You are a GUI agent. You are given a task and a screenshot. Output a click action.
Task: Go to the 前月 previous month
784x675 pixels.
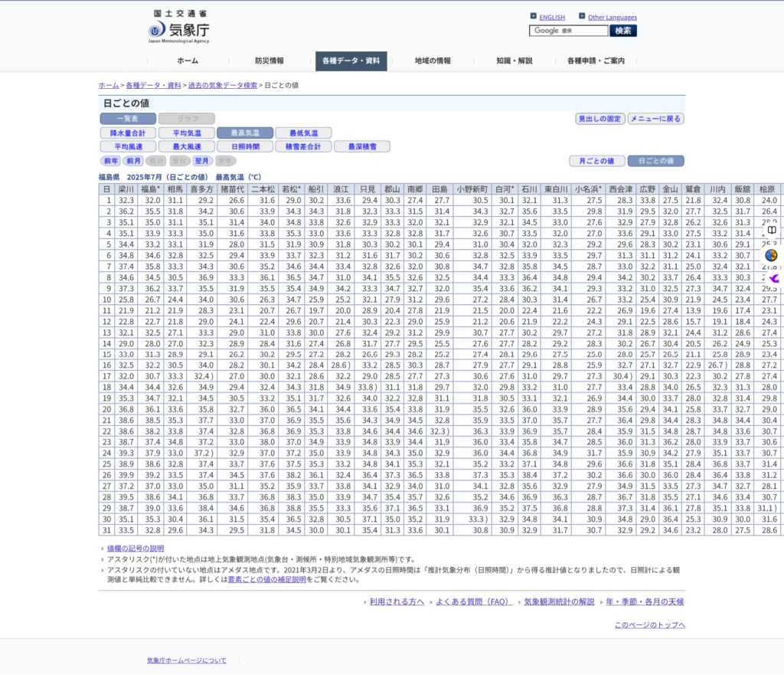pyautogui.click(x=134, y=161)
